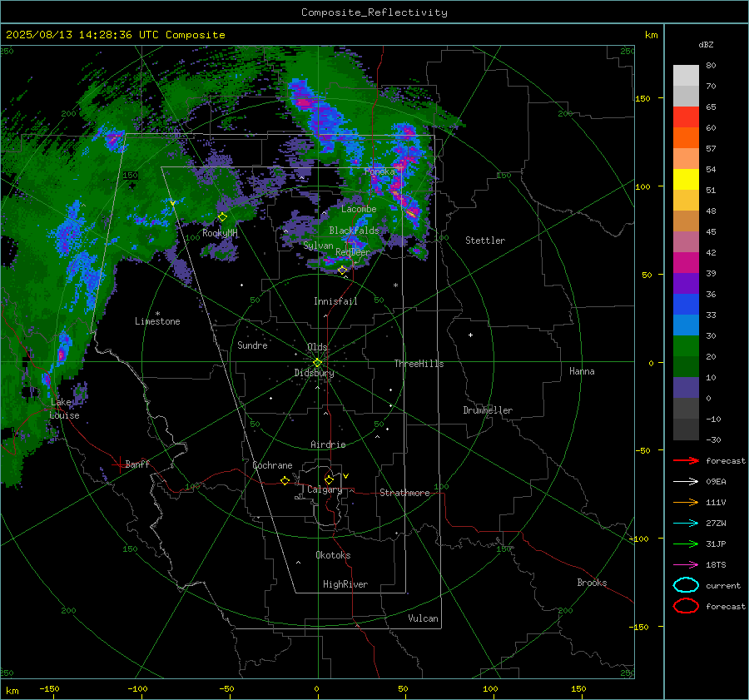The width and height of the screenshot is (749, 700).
Task: Click the Innisfail city label
Action: pos(335,301)
